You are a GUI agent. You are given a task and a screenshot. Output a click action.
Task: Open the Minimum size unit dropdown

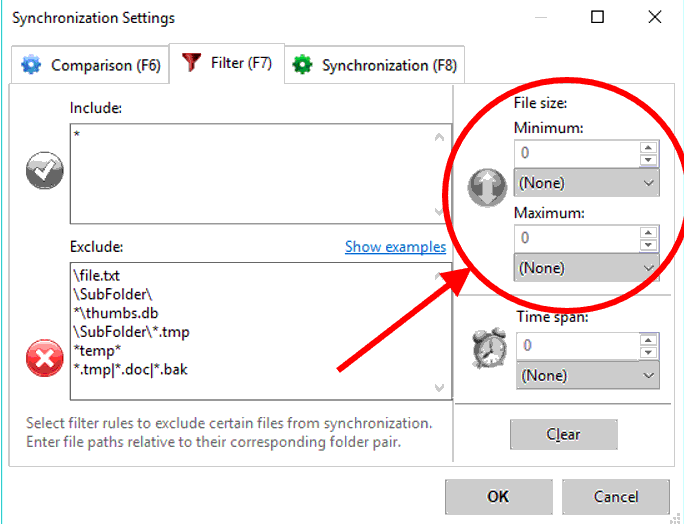[x=586, y=183]
